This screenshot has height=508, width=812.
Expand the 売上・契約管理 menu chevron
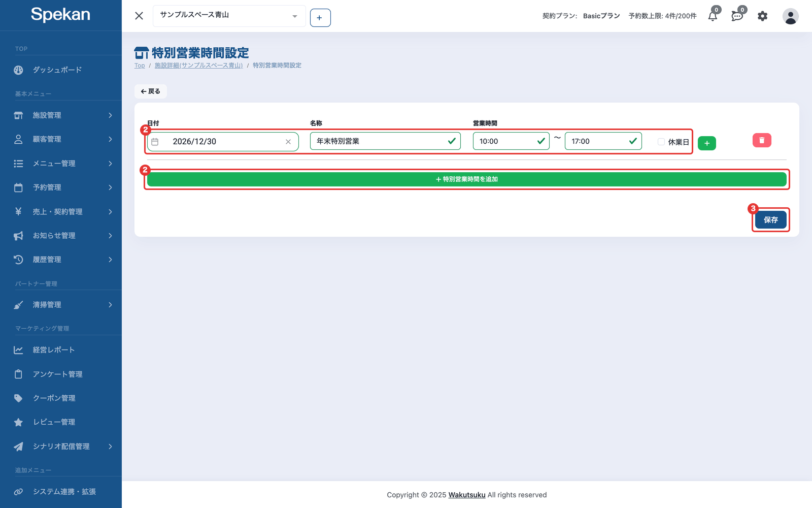tap(110, 212)
